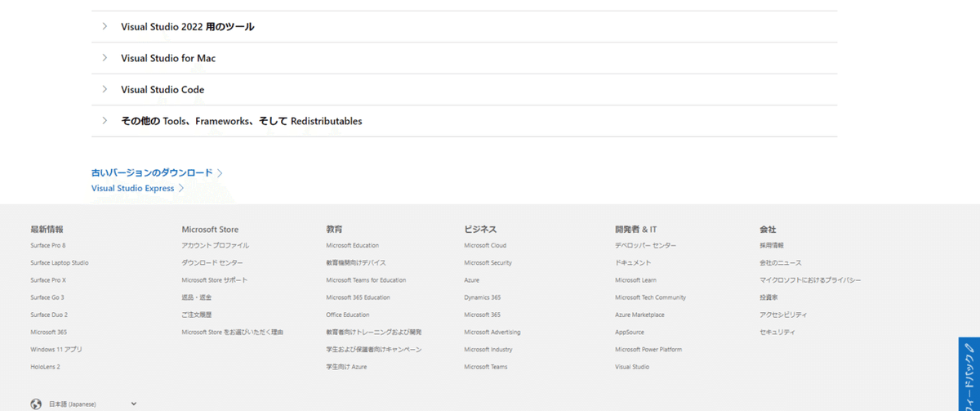Open Visual Studio link under 開発者 & IT
Screen dimensions: 980x411
632,367
